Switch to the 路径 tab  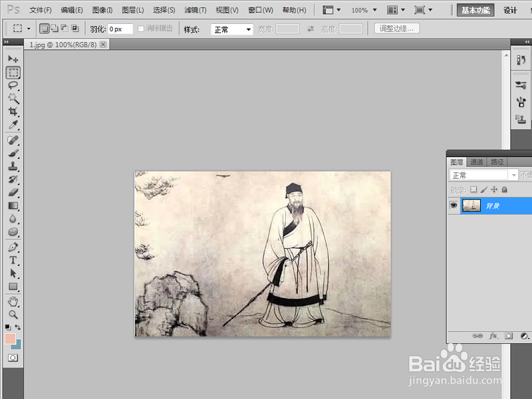[497, 162]
